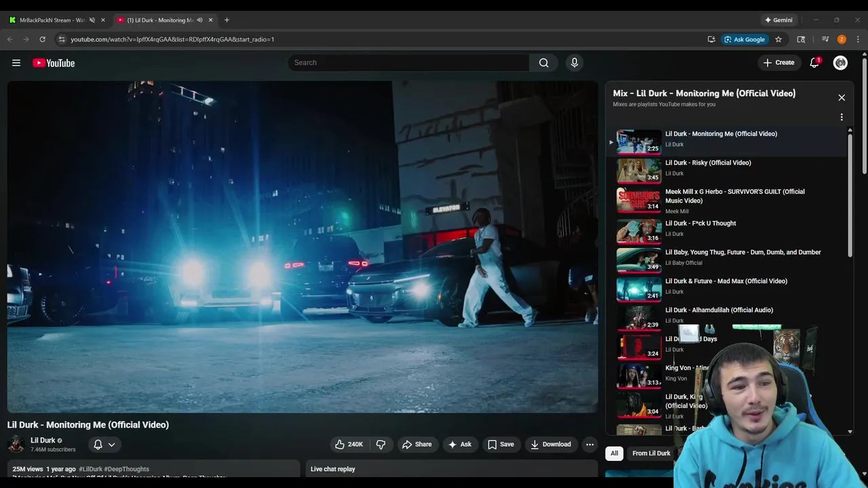Open more actions ellipsis below video
The height and width of the screenshot is (488, 868).
tap(590, 445)
